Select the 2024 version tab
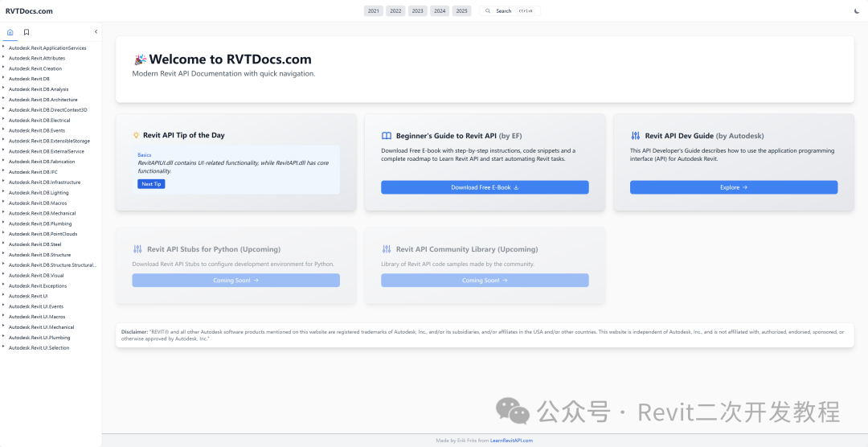This screenshot has width=868, height=447. point(440,11)
